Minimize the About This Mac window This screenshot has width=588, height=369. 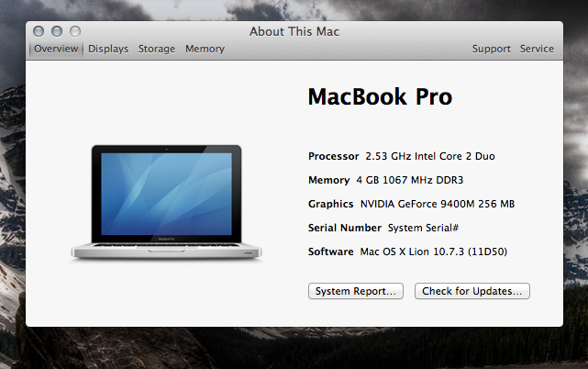[x=57, y=31]
